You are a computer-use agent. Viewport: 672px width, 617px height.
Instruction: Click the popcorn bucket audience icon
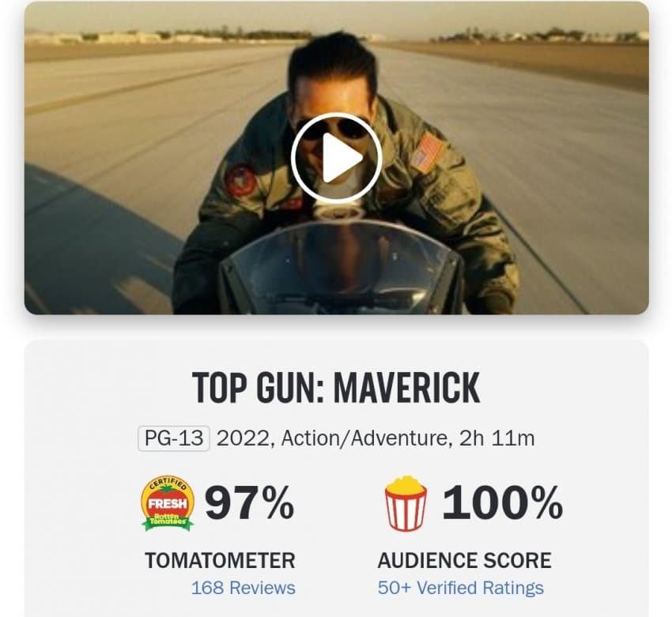click(406, 503)
